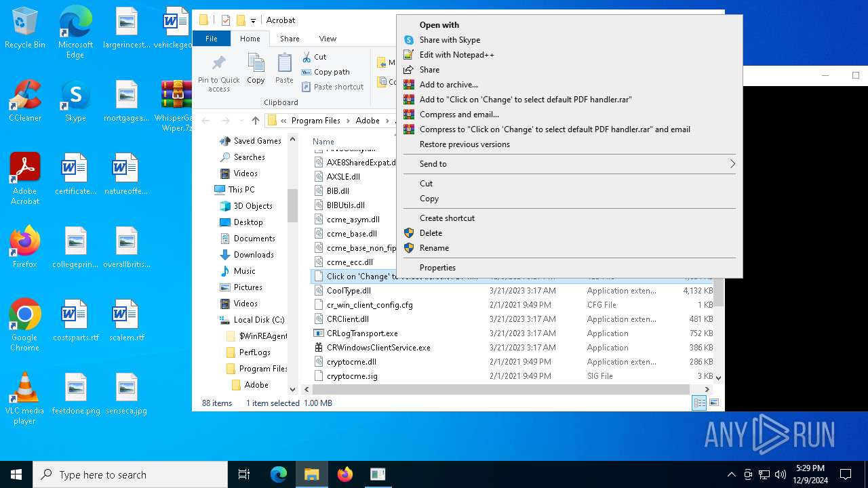
Task: Open Edge from the taskbar
Action: [279, 474]
